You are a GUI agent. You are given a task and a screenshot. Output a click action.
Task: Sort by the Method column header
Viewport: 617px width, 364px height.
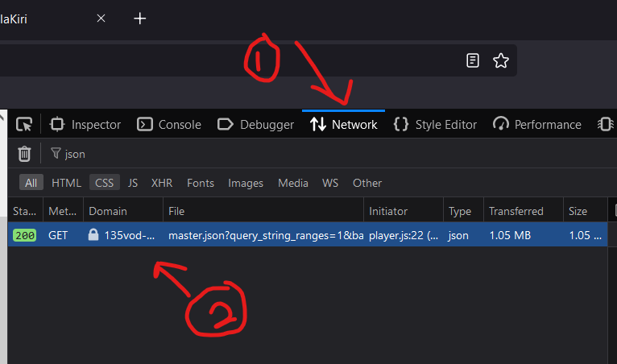(63, 211)
